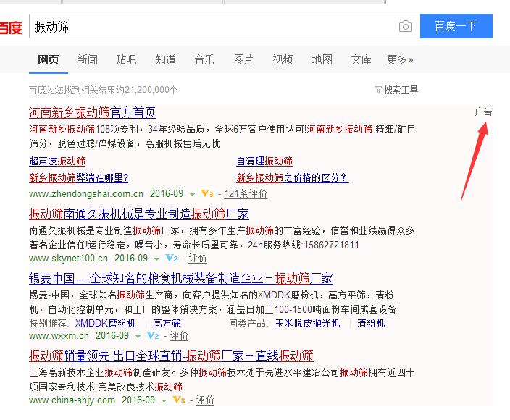Click the camera image-search icon
The image size is (510, 420).
[x=405, y=26]
